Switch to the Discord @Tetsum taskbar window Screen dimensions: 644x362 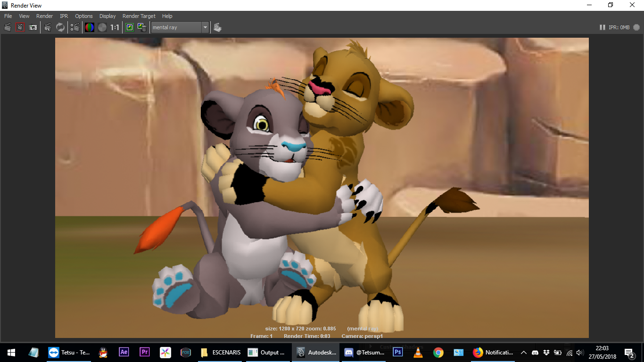pyautogui.click(x=364, y=352)
